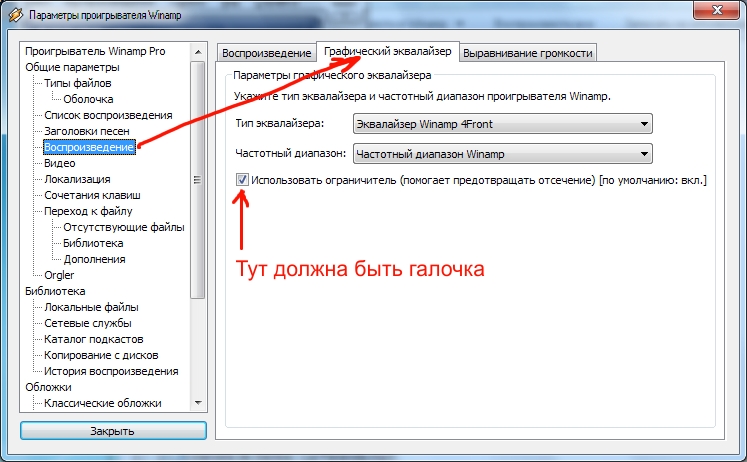Select Переход к файлу tree item

(x=88, y=211)
